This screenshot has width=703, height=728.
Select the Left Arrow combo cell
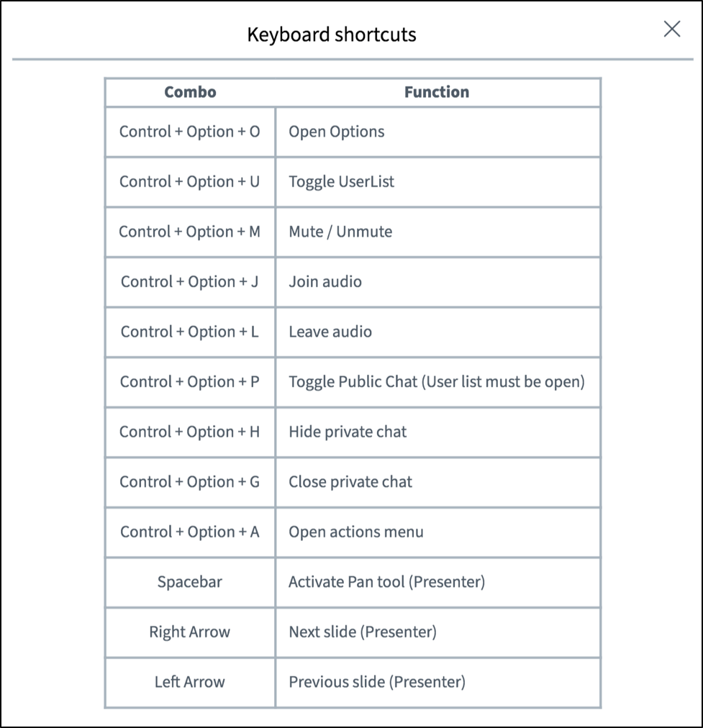pos(190,682)
